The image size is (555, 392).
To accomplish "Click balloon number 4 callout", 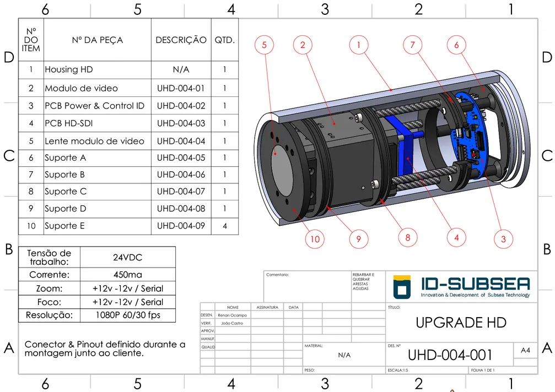I will (456, 237).
